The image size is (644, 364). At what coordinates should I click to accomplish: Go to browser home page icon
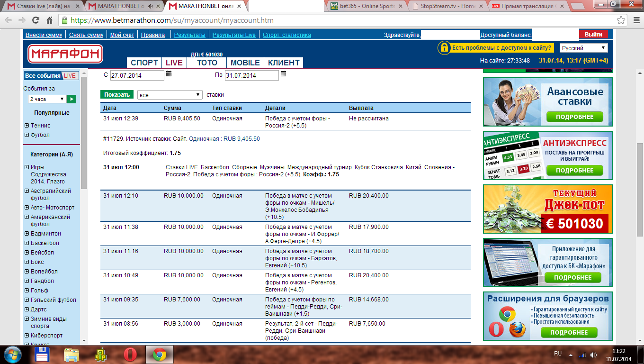pyautogui.click(x=49, y=20)
